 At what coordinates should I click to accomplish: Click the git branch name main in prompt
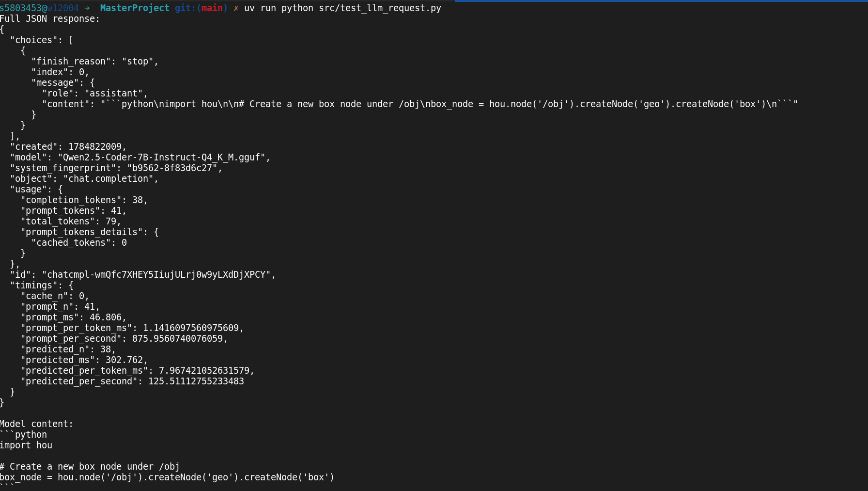point(212,8)
